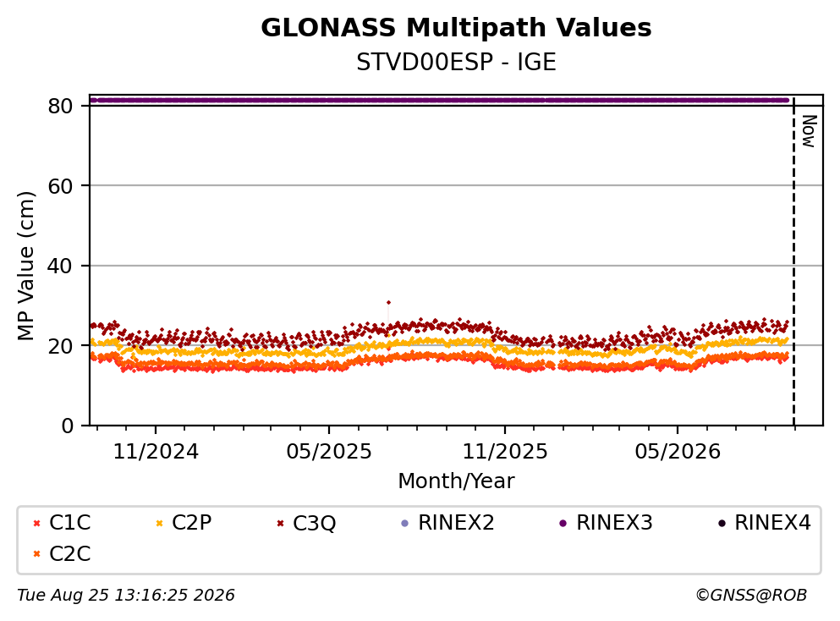Click the RINEX2 legend dot
840x621 pixels.
405,523
